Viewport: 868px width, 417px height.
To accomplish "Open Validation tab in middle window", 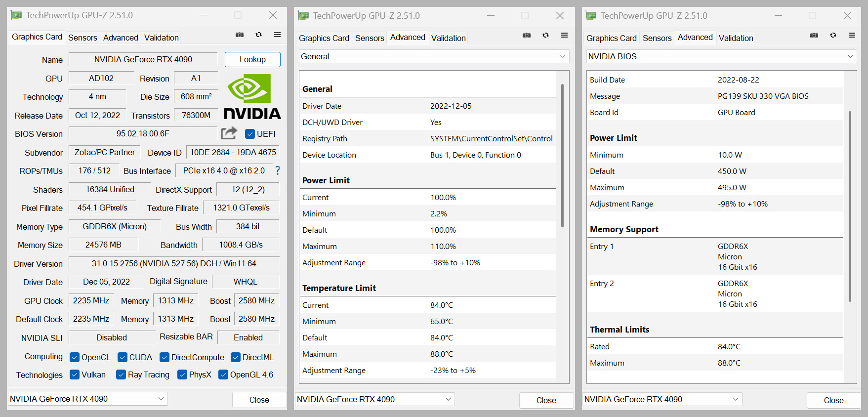I will (x=448, y=38).
